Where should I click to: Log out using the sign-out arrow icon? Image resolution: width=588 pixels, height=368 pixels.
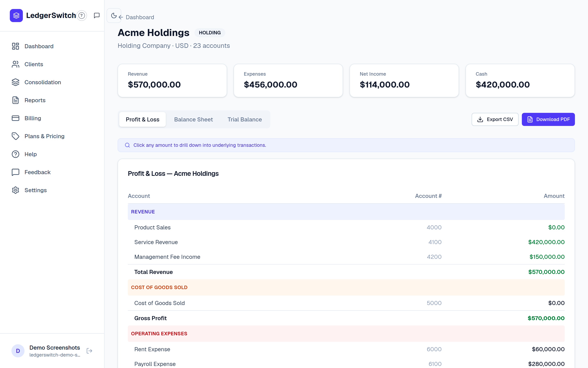click(x=89, y=351)
